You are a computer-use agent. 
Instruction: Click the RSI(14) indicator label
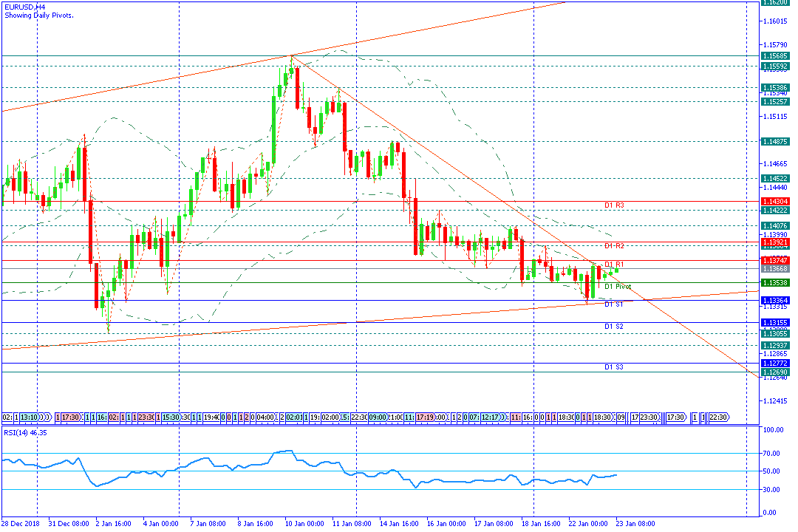(x=24, y=432)
